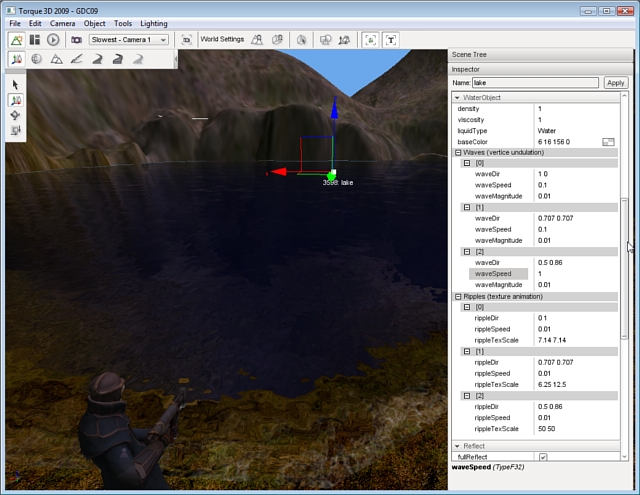Open the Camera menu

[62, 22]
